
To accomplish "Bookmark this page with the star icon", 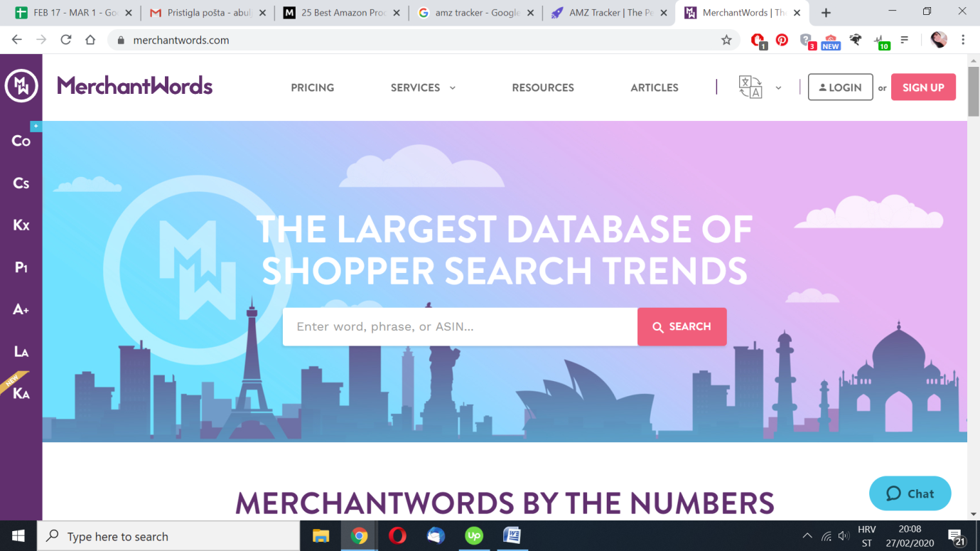I will [726, 41].
